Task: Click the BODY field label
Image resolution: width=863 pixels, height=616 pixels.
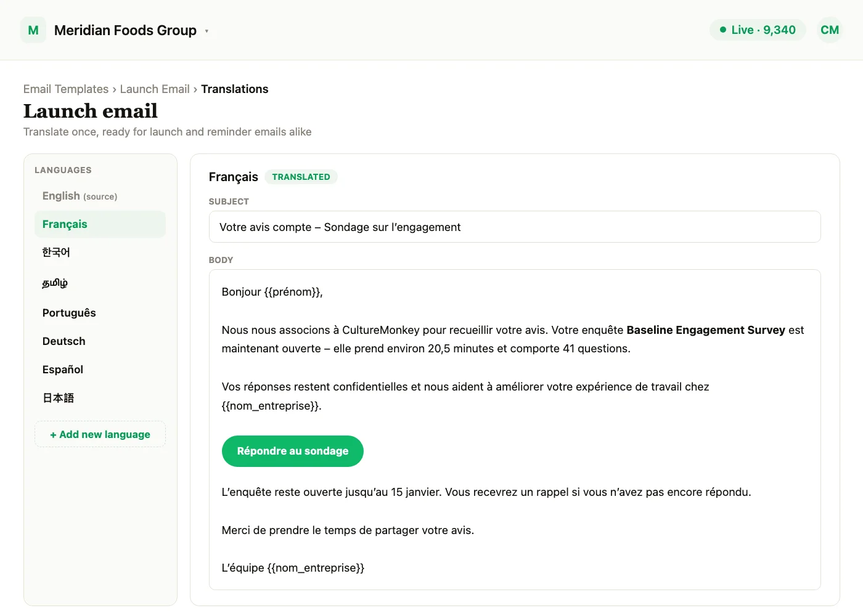Action: coord(221,260)
